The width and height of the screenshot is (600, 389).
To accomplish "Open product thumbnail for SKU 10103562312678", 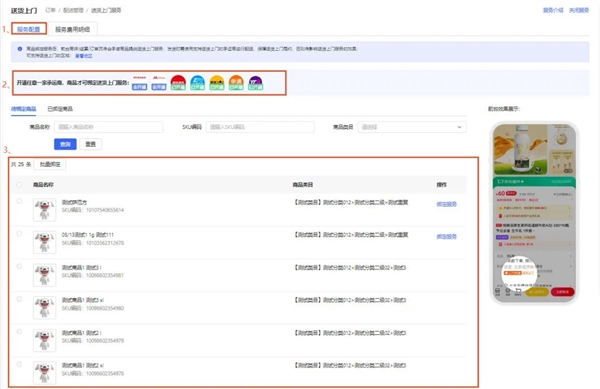I will pos(44,242).
